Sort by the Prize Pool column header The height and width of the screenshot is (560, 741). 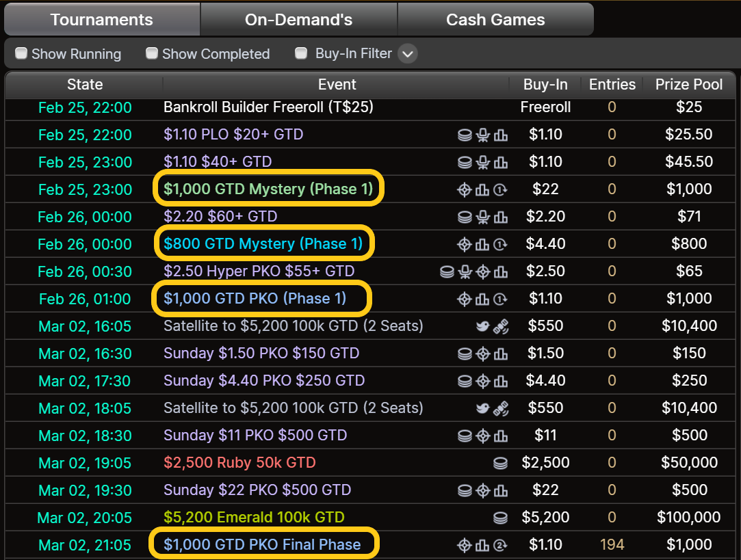(x=688, y=85)
